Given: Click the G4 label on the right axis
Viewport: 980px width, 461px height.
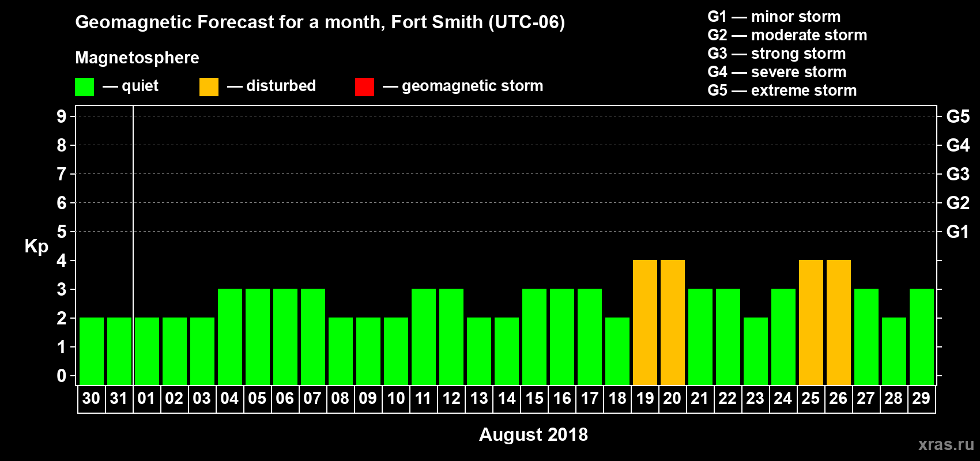Looking at the screenshot, I should click(x=958, y=145).
